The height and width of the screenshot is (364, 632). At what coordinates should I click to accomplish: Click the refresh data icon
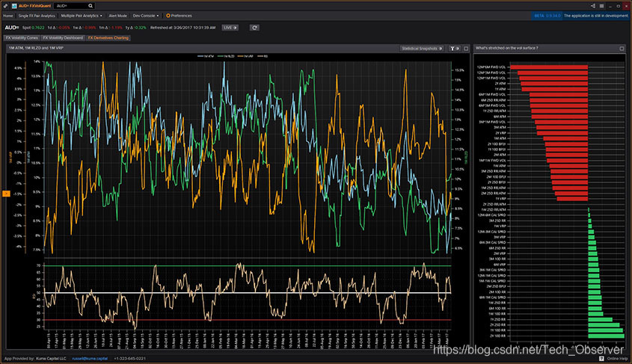[254, 28]
